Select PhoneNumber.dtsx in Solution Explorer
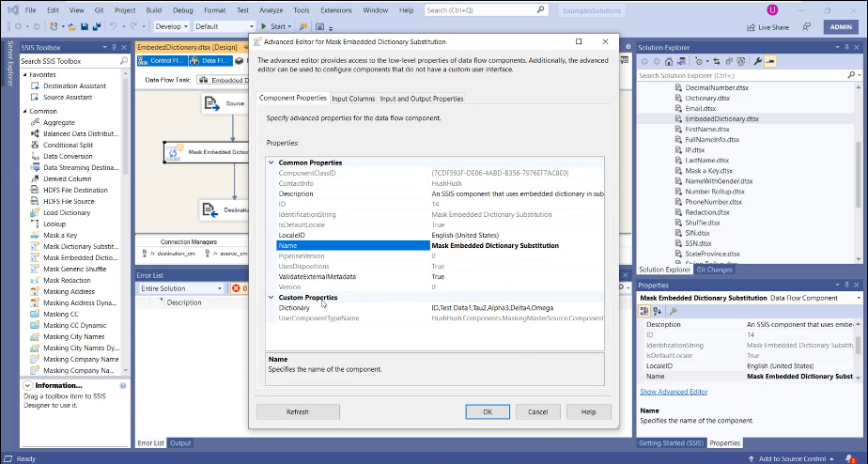This screenshot has width=868, height=464. click(713, 202)
